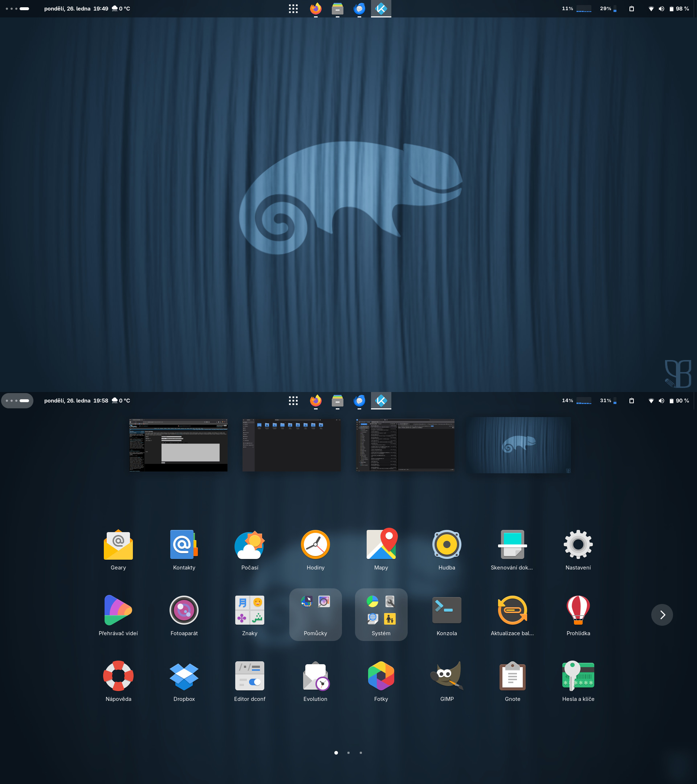The image size is (697, 784).
Task: Switch to second app grid page dot
Action: pos(348,752)
